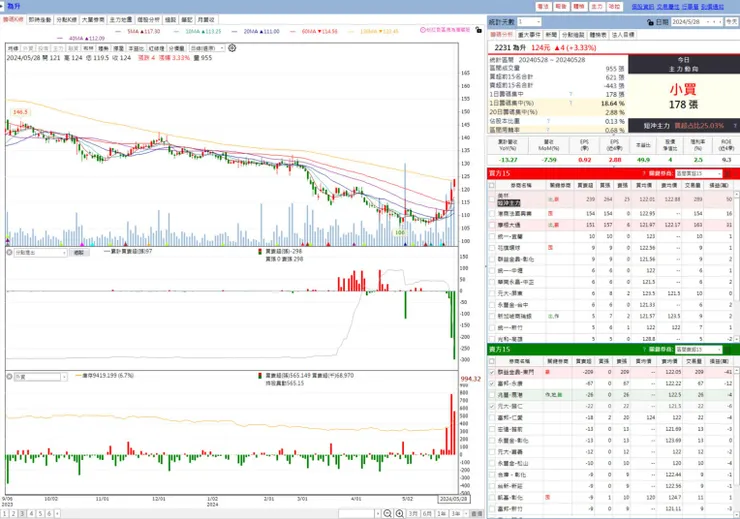
Task: Click the question mark in green 賣方15 header
Action: tap(644, 350)
